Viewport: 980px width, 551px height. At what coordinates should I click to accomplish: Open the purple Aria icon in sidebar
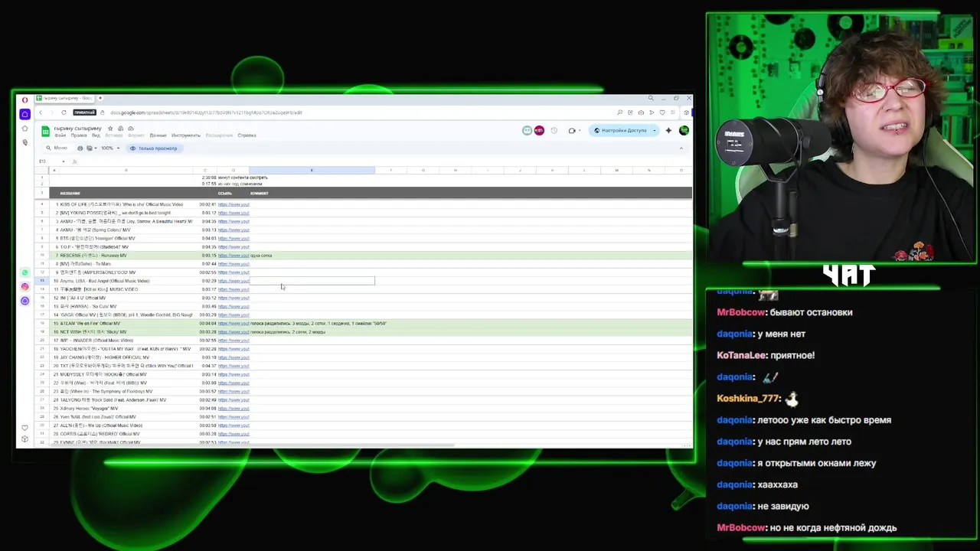click(24, 301)
